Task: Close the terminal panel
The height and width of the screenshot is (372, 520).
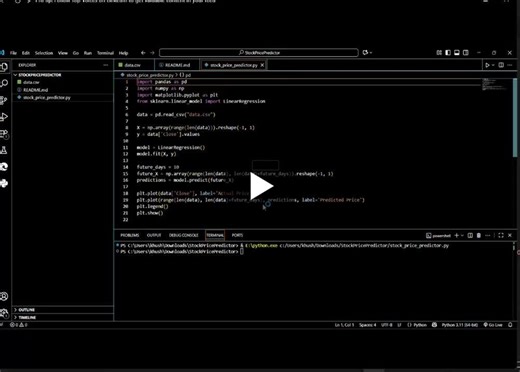Action: [x=510, y=236]
